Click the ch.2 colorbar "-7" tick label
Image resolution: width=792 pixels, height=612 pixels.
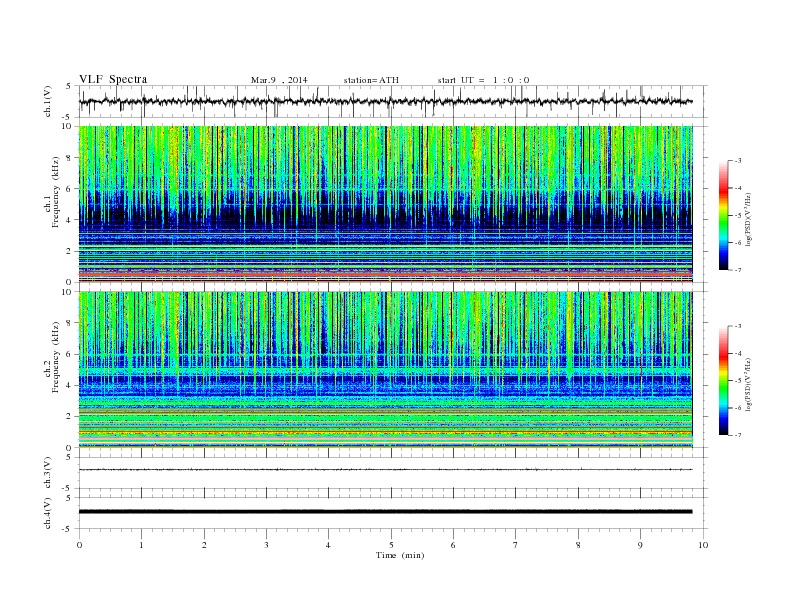738,435
